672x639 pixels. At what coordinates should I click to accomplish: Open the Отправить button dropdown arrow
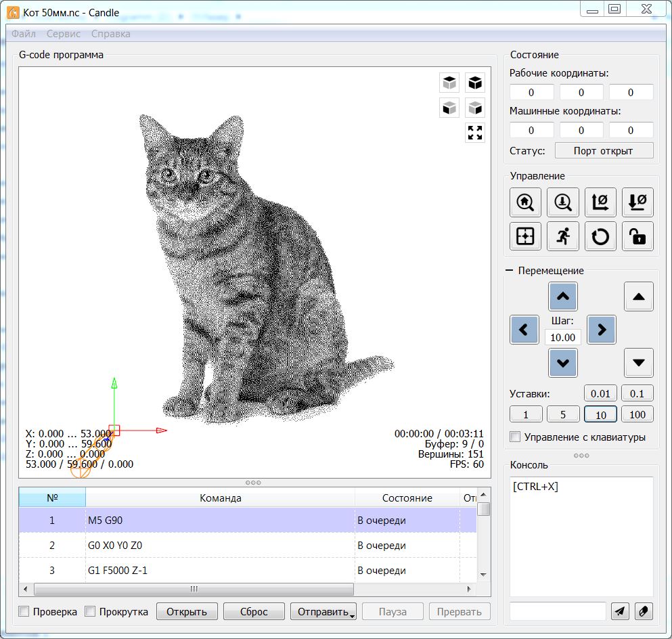point(353,616)
